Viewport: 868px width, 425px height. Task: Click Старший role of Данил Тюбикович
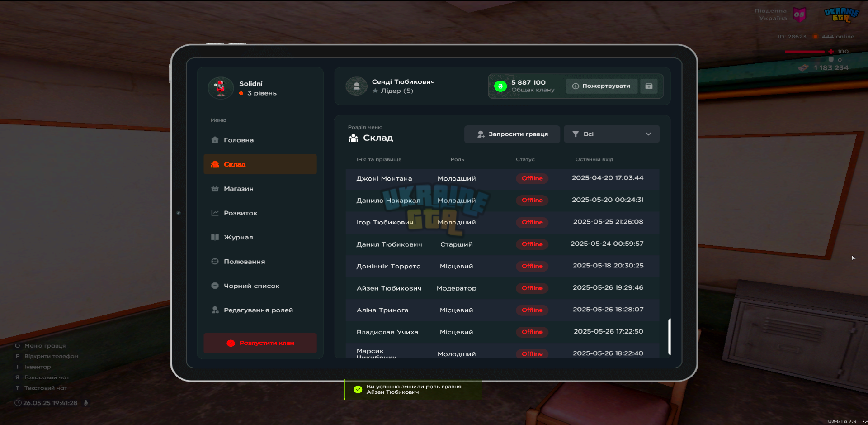click(457, 244)
